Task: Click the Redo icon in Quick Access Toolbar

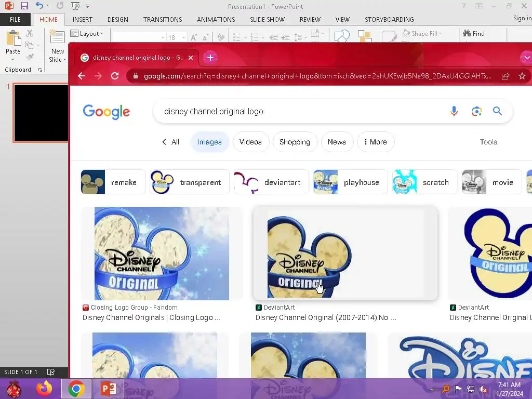Action: 60,5
